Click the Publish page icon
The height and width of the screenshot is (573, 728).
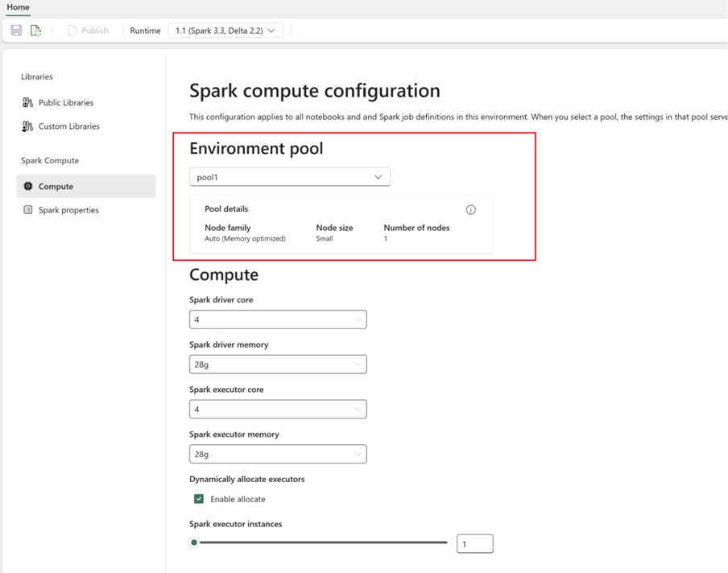[72, 31]
